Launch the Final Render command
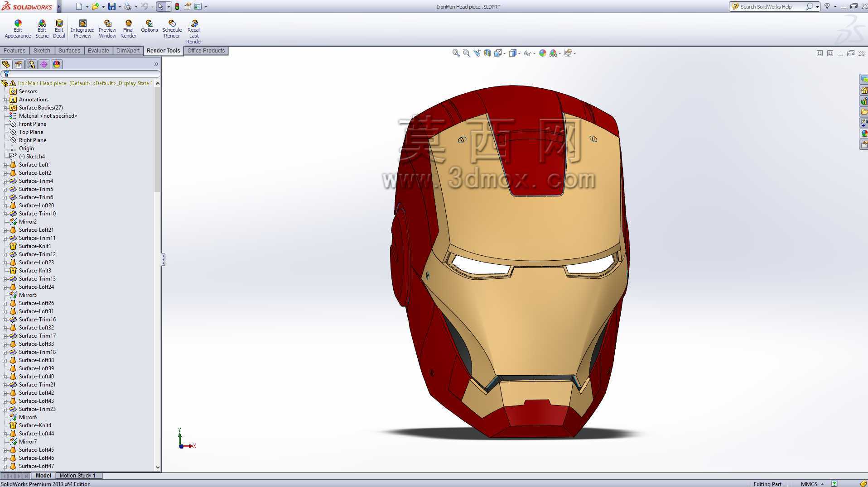This screenshot has height=487, width=868. pos(128,29)
